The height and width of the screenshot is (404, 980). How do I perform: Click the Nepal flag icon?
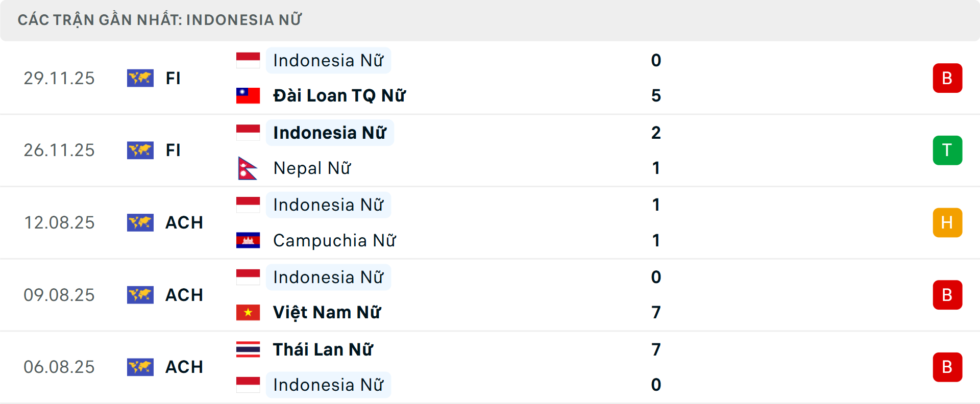click(248, 167)
